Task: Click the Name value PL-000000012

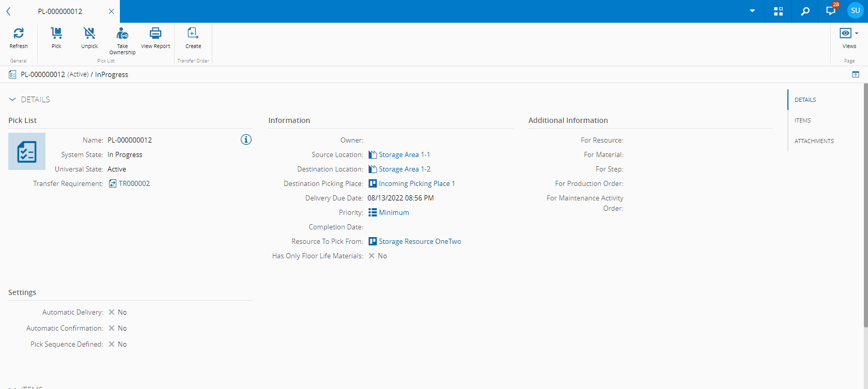Action: point(130,140)
